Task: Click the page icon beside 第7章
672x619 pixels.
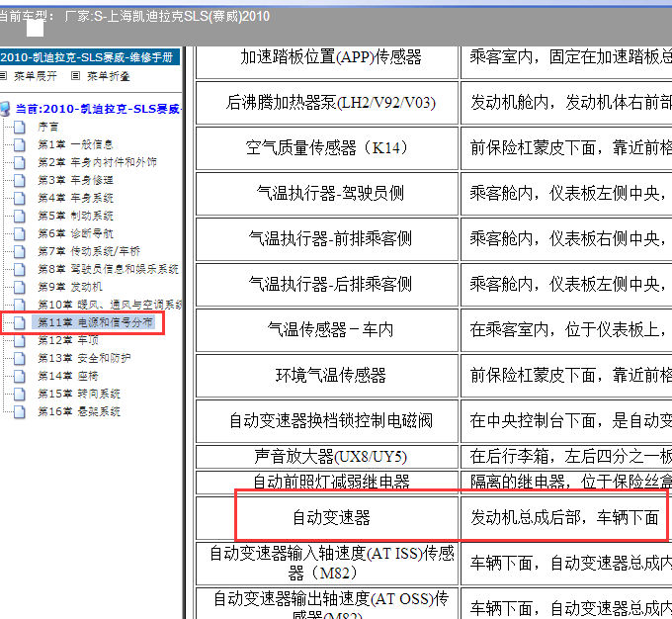Action: tap(20, 251)
